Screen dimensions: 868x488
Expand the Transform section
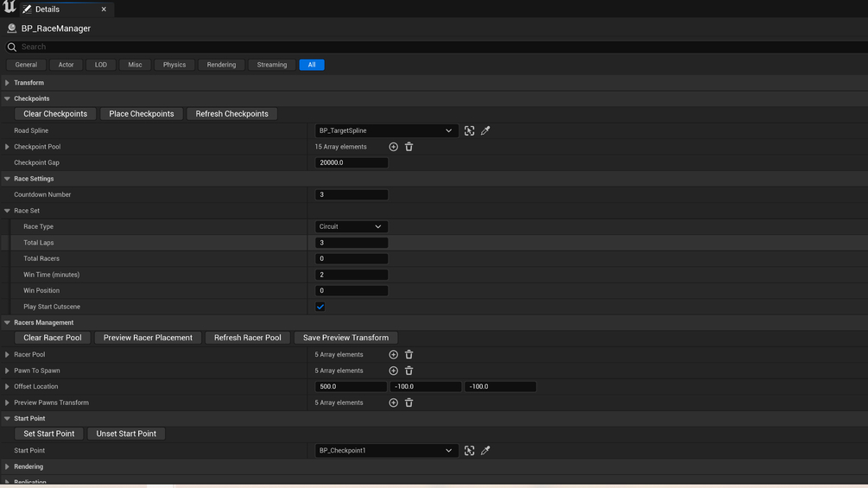pos(7,82)
